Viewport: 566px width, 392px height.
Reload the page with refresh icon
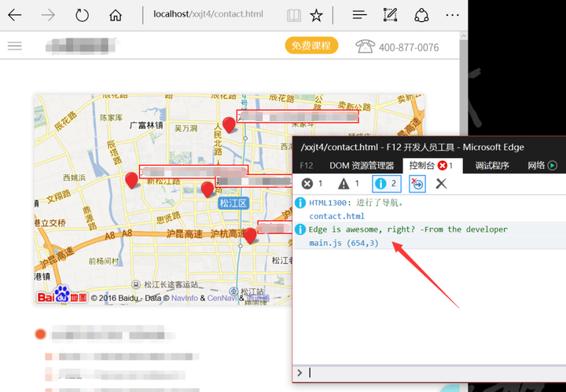point(82,15)
